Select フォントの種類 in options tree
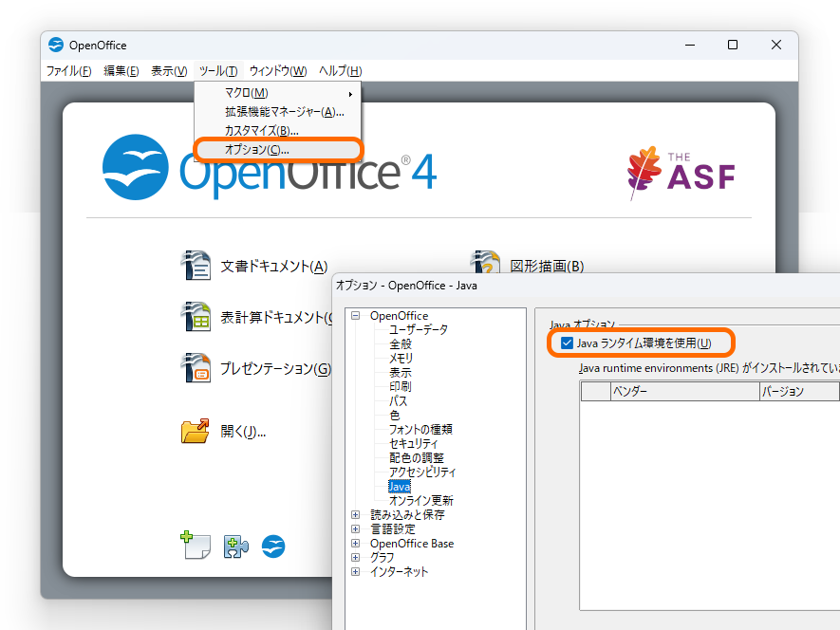This screenshot has height=630, width=840. [420, 429]
